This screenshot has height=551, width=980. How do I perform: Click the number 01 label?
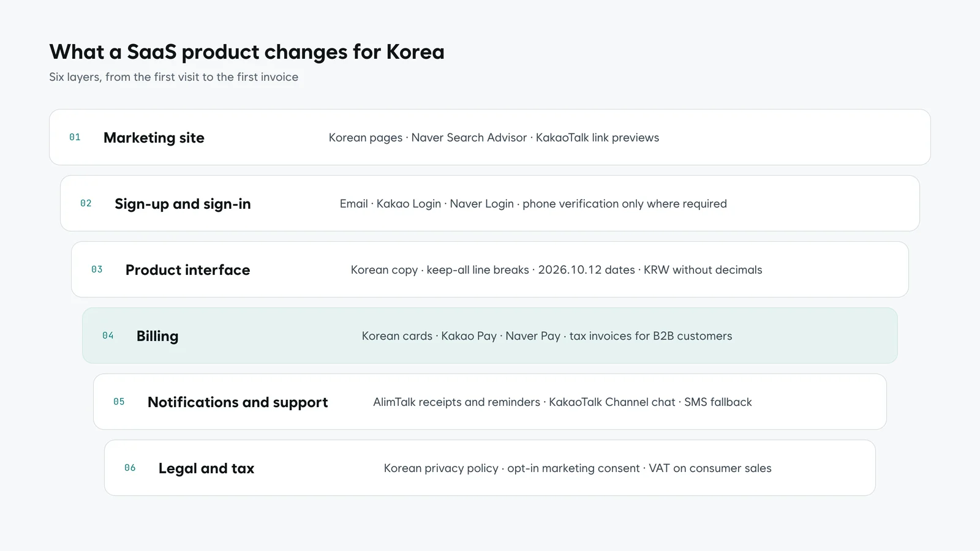[x=75, y=137]
